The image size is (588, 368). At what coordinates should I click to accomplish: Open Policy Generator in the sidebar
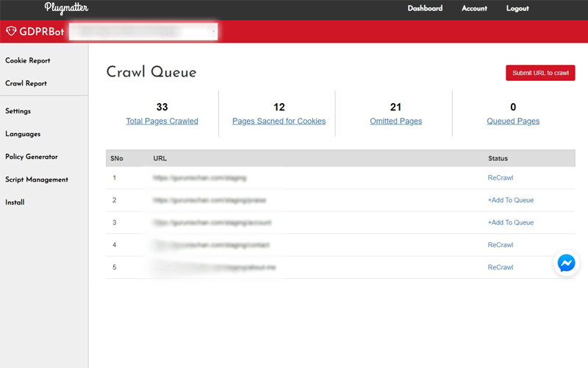[x=32, y=157]
